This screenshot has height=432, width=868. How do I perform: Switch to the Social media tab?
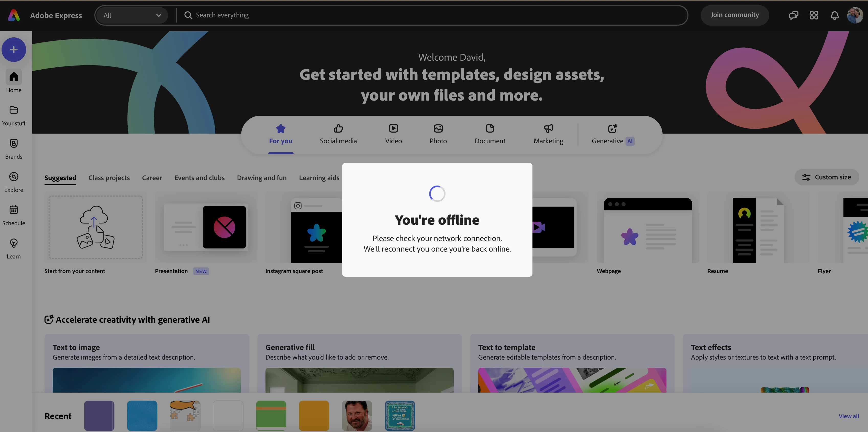tap(338, 134)
